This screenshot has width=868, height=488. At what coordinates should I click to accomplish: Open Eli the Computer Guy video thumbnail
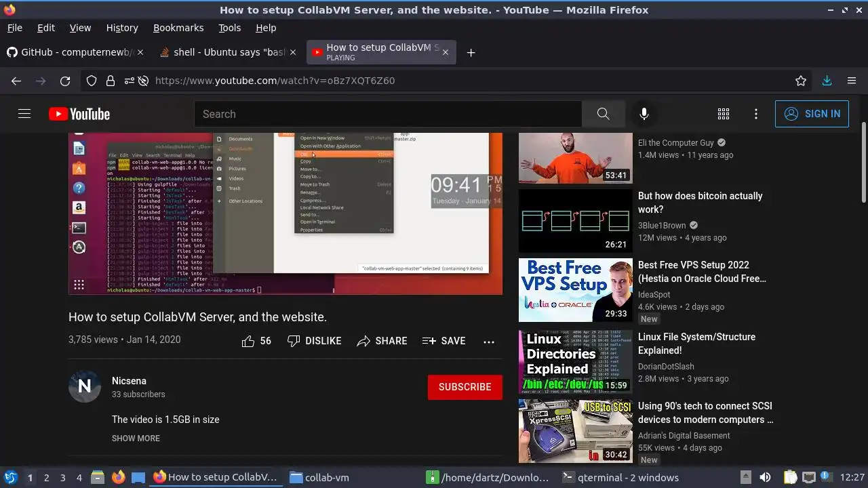click(x=576, y=158)
